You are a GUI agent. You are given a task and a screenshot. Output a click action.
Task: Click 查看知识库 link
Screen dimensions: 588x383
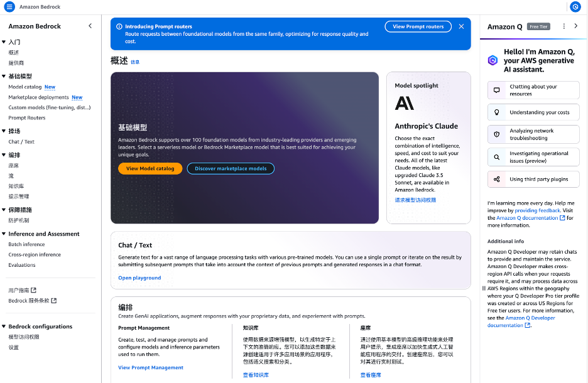[256, 375]
